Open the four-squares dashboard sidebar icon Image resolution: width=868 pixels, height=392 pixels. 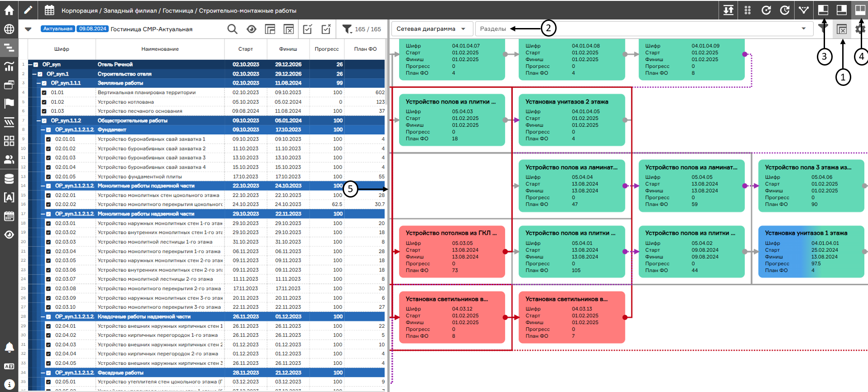pos(9,141)
